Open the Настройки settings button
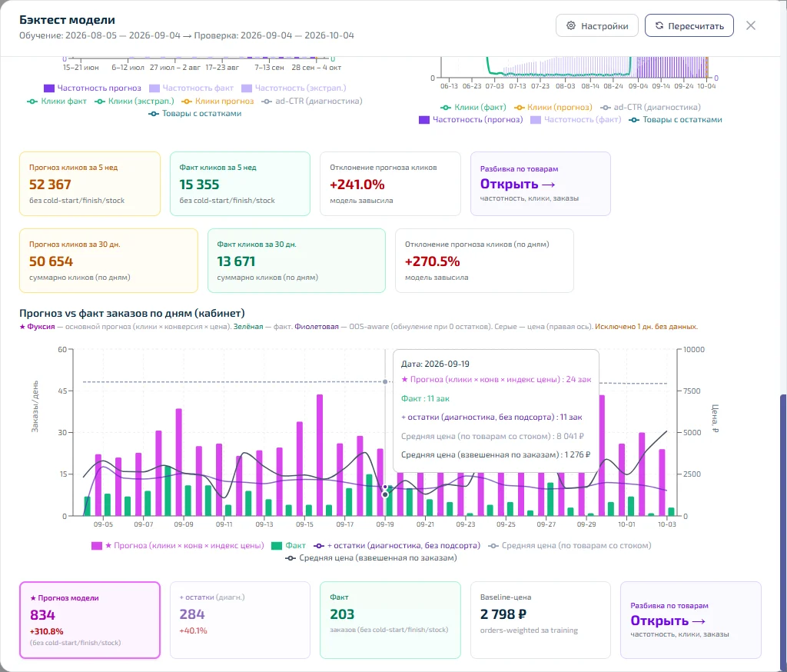The width and height of the screenshot is (787, 672). 596,25
